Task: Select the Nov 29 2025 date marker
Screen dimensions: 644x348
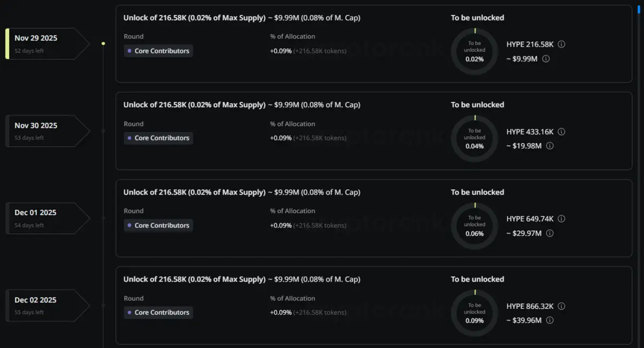Action: (x=46, y=43)
